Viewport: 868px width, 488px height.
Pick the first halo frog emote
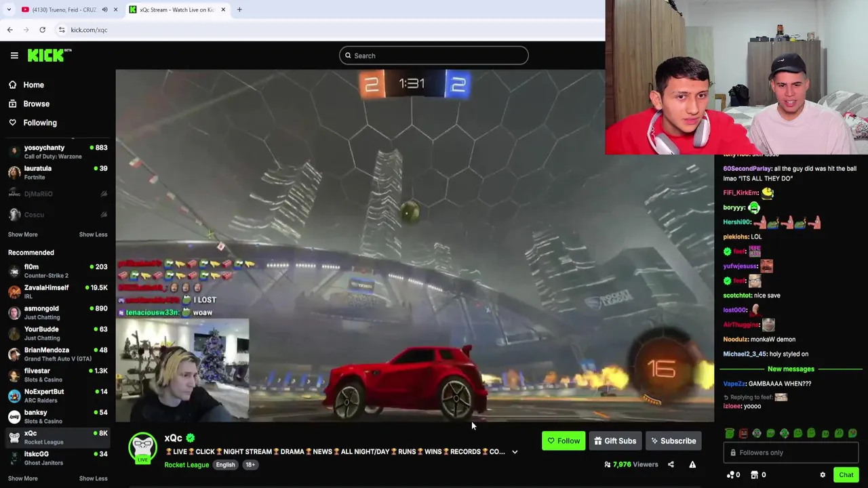click(730, 433)
